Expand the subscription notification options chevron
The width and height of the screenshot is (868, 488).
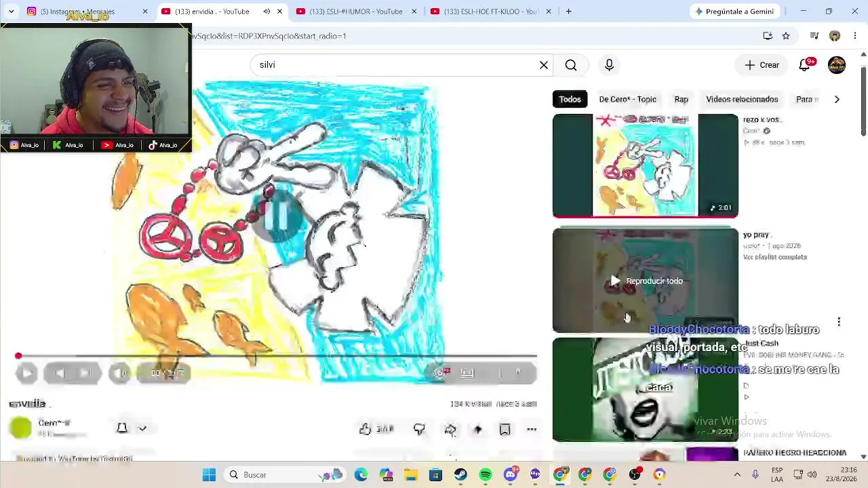(142, 428)
